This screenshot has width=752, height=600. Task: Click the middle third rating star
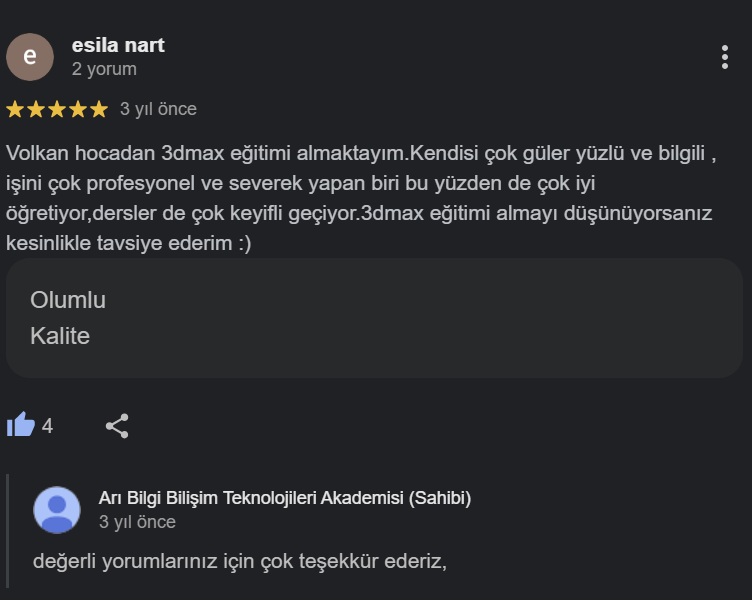(x=57, y=109)
